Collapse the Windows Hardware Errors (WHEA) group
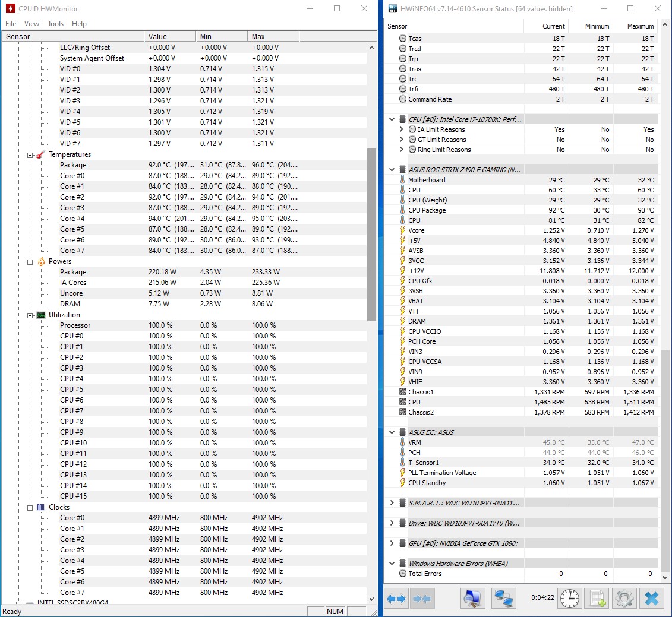Viewport: 672px width, 617px height. point(392,563)
